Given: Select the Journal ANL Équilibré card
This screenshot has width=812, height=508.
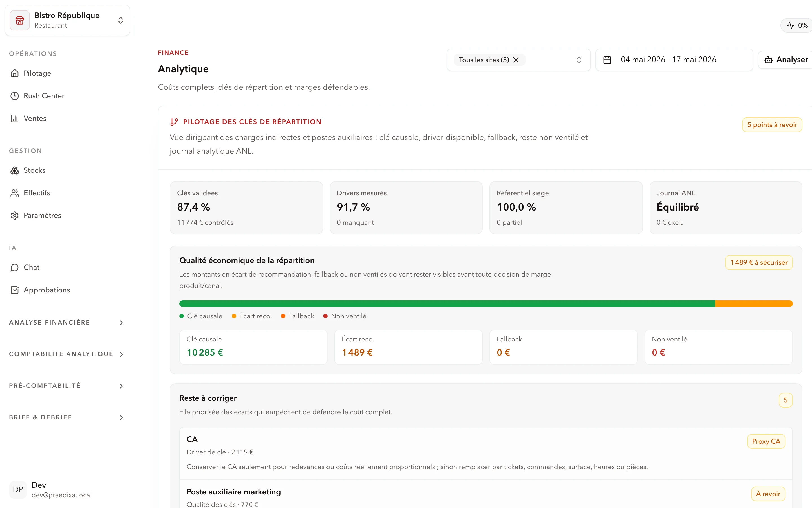Looking at the screenshot, I should coord(726,208).
